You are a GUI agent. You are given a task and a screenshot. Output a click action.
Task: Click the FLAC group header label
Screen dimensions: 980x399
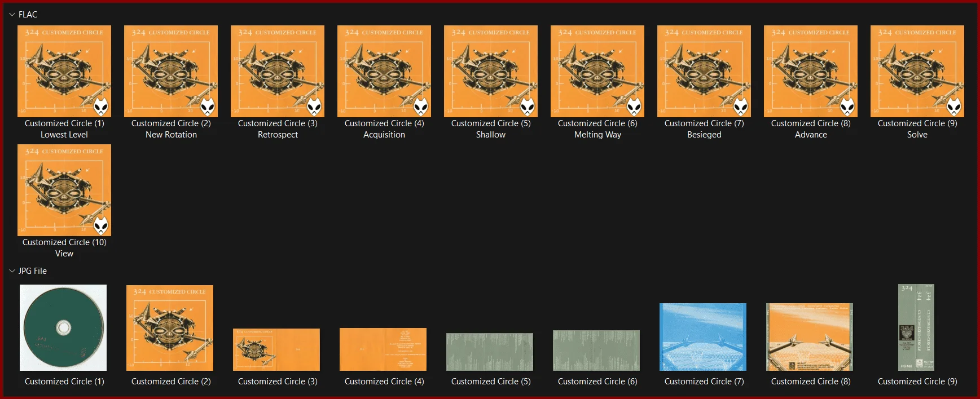(28, 15)
